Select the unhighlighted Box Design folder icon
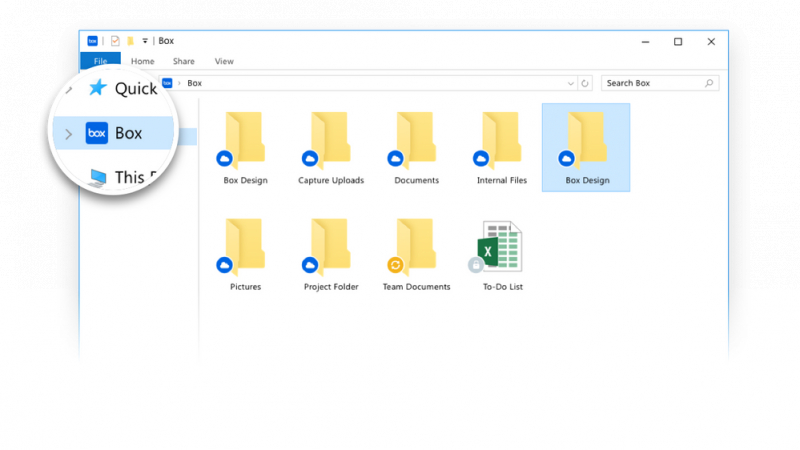This screenshot has width=800, height=450. [244, 139]
